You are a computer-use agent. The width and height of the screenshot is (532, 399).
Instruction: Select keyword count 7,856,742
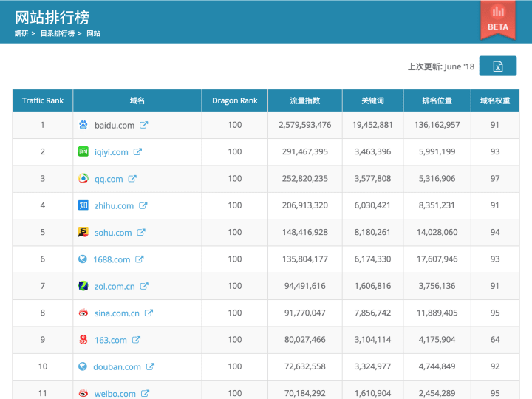pos(372,313)
